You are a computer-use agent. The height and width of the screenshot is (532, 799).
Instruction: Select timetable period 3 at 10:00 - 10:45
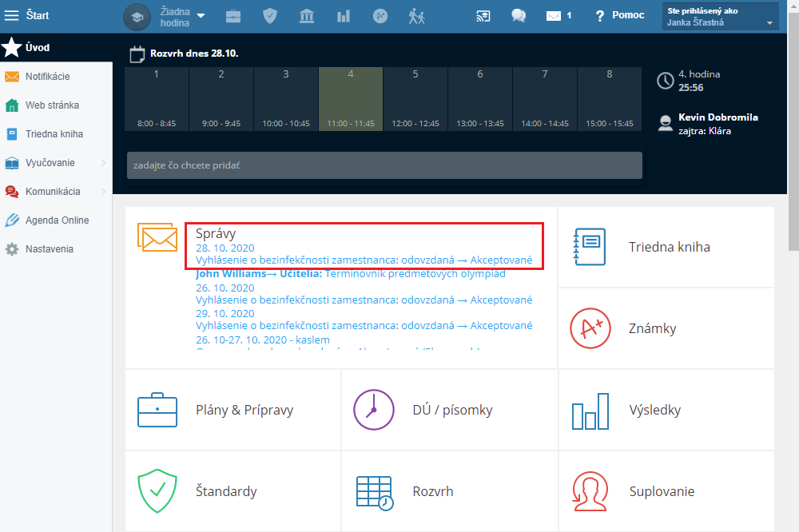pyautogui.click(x=286, y=99)
